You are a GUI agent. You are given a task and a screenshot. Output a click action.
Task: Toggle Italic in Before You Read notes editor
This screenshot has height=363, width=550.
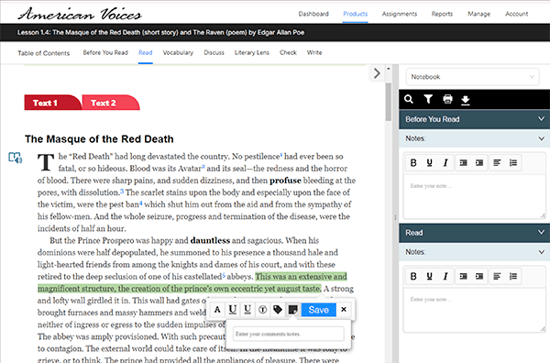pyautogui.click(x=445, y=163)
